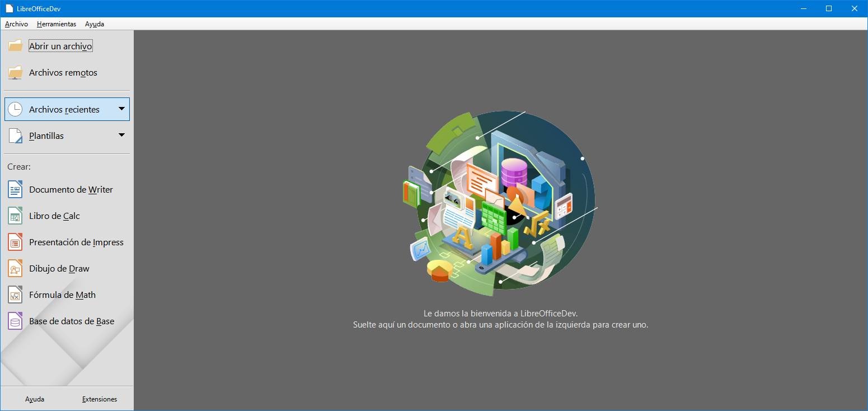Screen dimensions: 868x411
Task: Close the LibreOfficeDev window
Action: click(x=855, y=8)
